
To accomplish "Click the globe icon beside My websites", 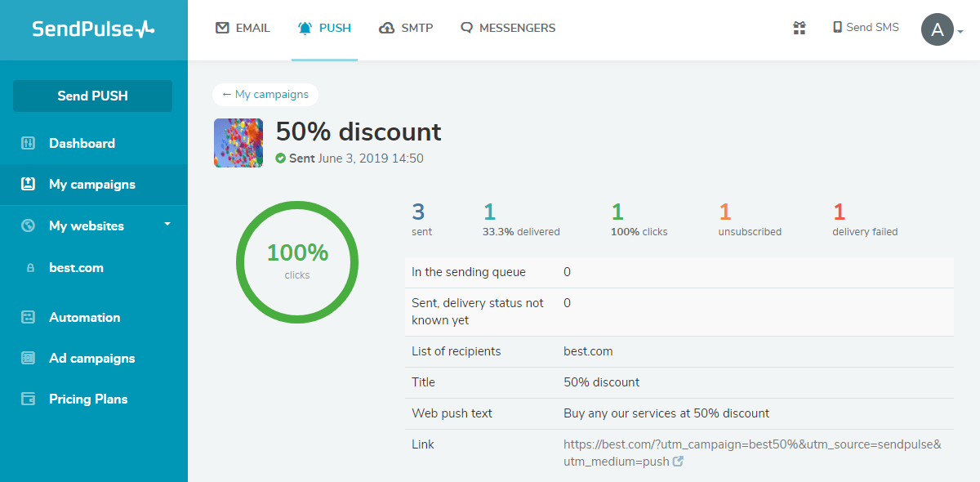I will pos(29,226).
